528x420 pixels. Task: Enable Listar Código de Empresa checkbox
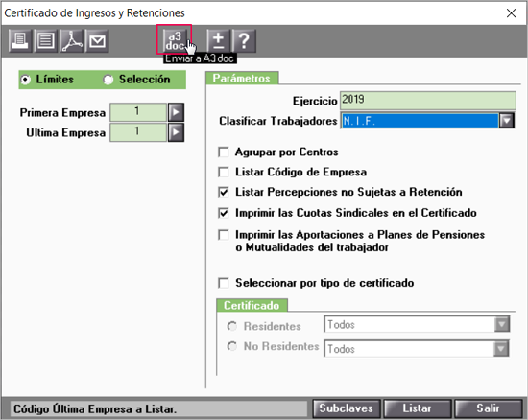coord(224,172)
